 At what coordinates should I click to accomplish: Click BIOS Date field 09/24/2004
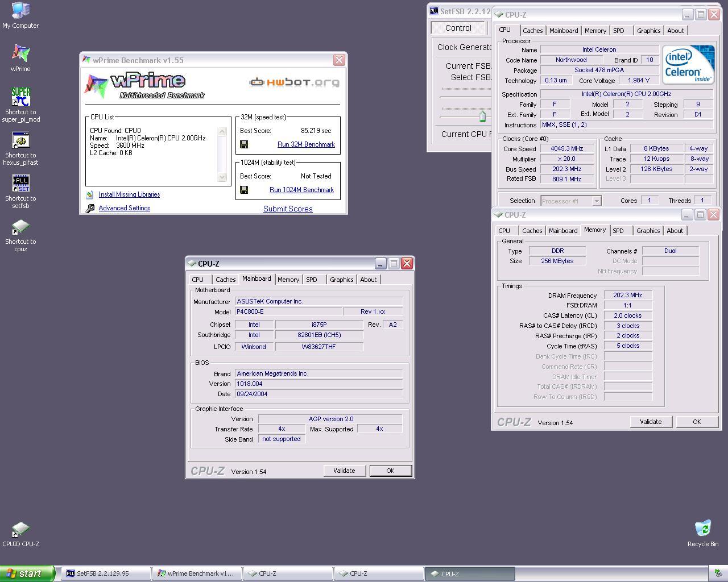click(x=318, y=394)
